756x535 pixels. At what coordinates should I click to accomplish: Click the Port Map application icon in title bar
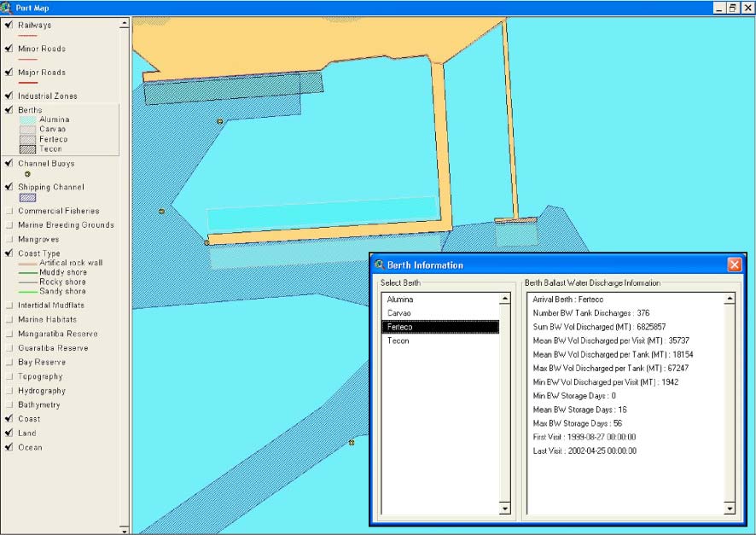tap(7, 7)
